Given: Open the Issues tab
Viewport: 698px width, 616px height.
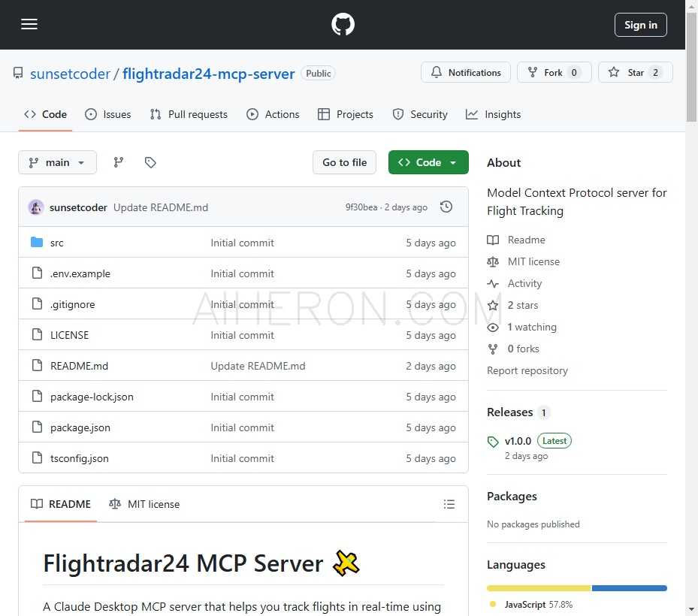Looking at the screenshot, I should pos(107,114).
